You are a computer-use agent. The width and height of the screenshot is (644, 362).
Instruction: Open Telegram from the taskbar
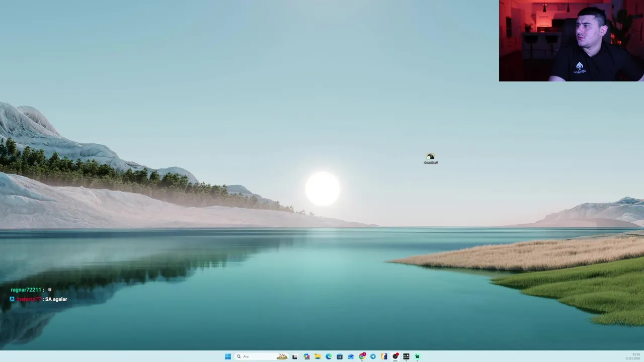[373, 356]
